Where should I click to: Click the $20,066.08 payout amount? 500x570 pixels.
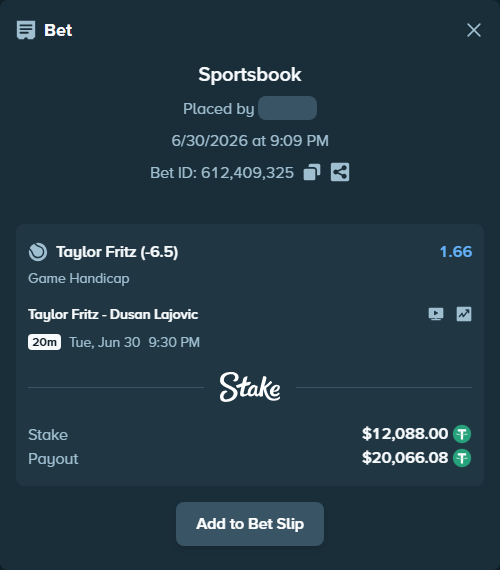405,458
